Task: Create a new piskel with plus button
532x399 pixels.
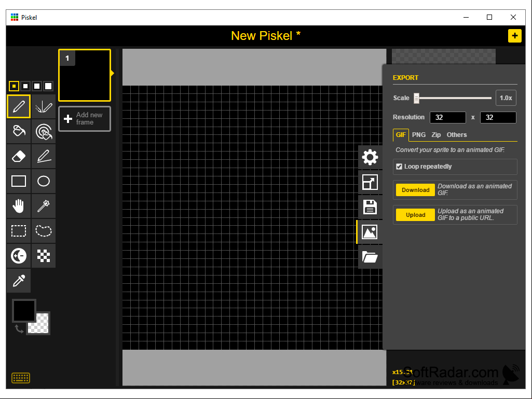Action: [514, 36]
